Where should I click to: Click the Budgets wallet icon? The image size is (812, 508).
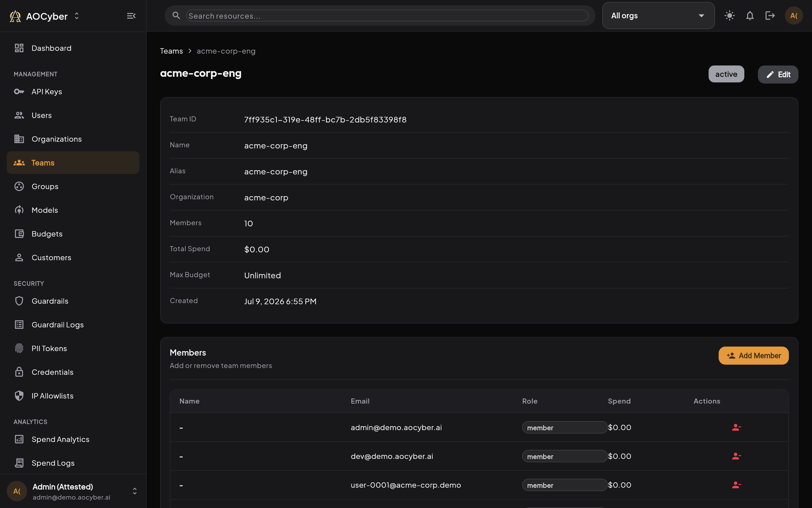point(19,233)
